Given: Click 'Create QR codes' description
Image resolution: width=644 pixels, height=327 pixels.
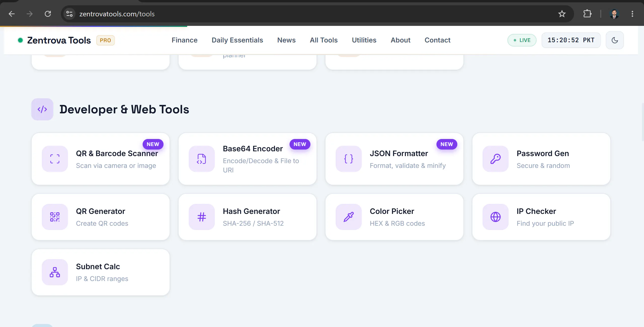Looking at the screenshot, I should coord(102,223).
